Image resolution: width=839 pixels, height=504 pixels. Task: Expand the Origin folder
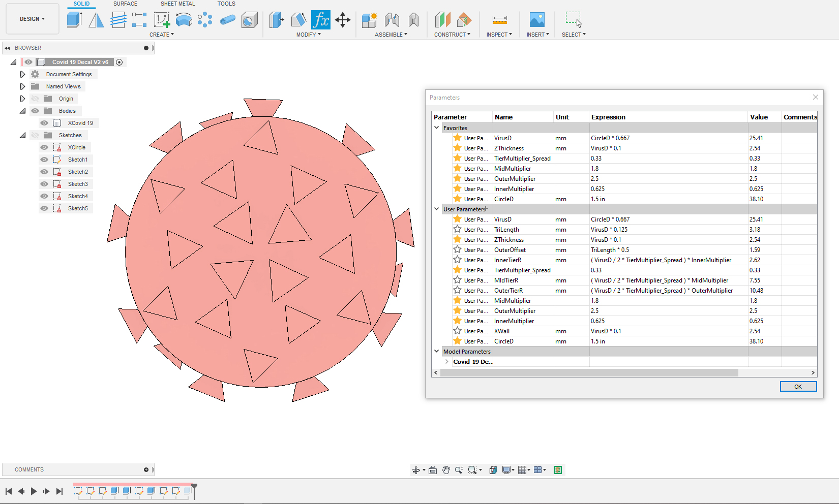pyautogui.click(x=22, y=99)
